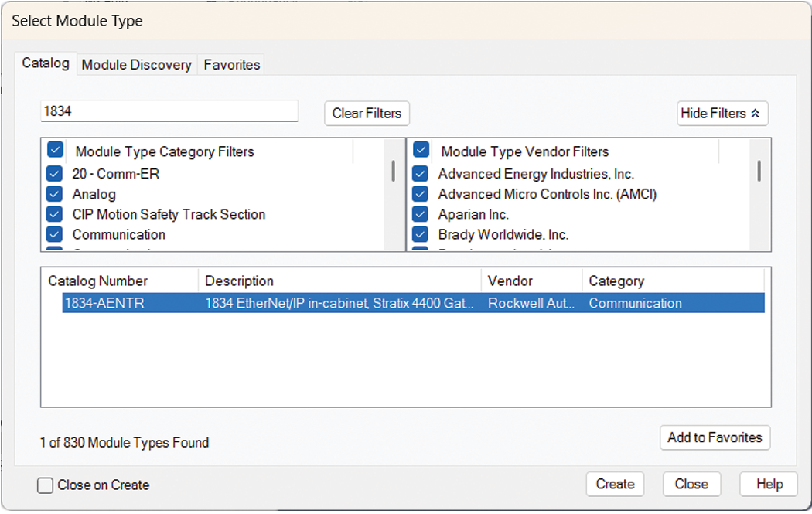Image resolution: width=812 pixels, height=514 pixels.
Task: Open the Favorites tab
Action: tap(231, 65)
